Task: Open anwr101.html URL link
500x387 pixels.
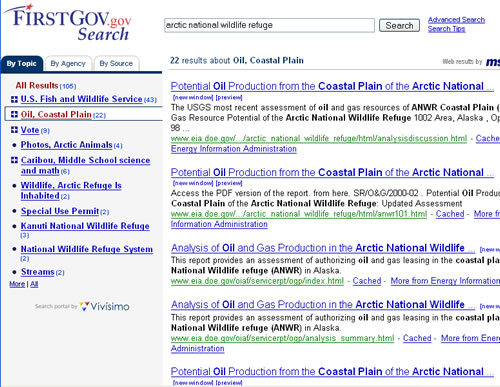Action: (x=299, y=214)
